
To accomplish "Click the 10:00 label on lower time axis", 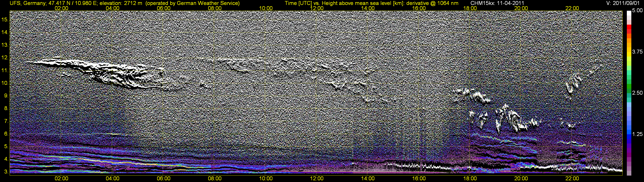I will coord(266,179).
